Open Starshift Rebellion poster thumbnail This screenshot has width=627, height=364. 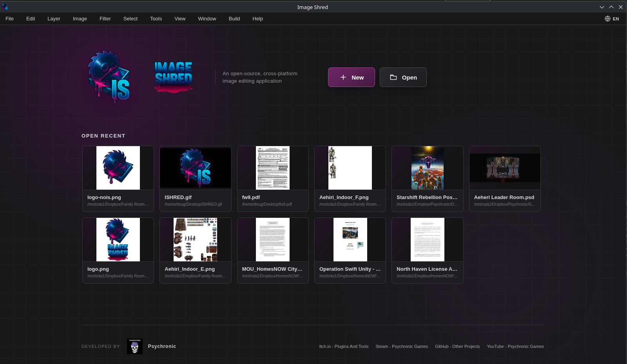(x=428, y=168)
